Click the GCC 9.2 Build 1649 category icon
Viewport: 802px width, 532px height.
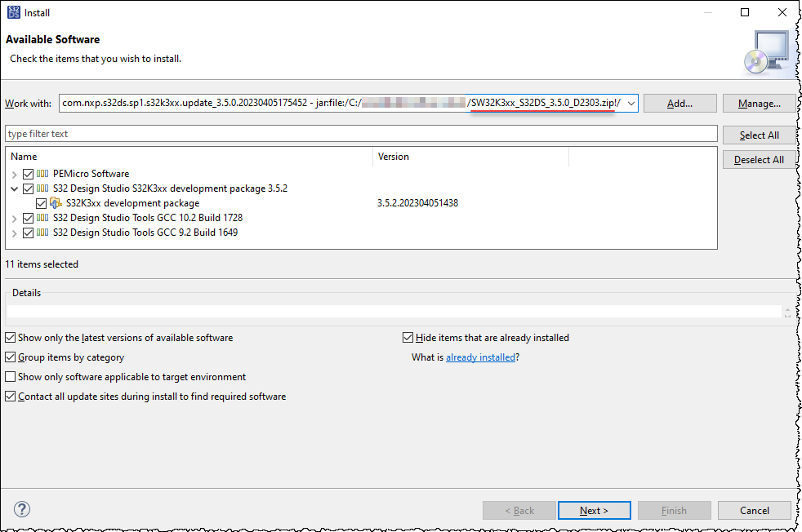pos(43,233)
